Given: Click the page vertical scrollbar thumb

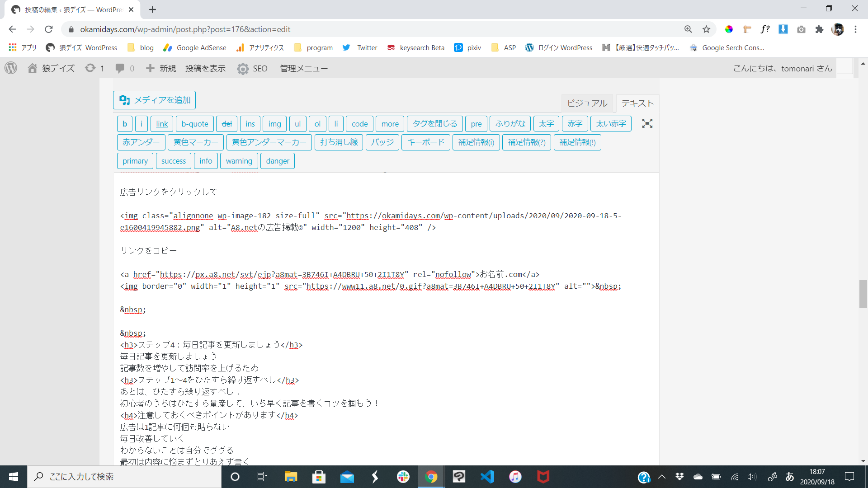Looking at the screenshot, I should coord(863,294).
